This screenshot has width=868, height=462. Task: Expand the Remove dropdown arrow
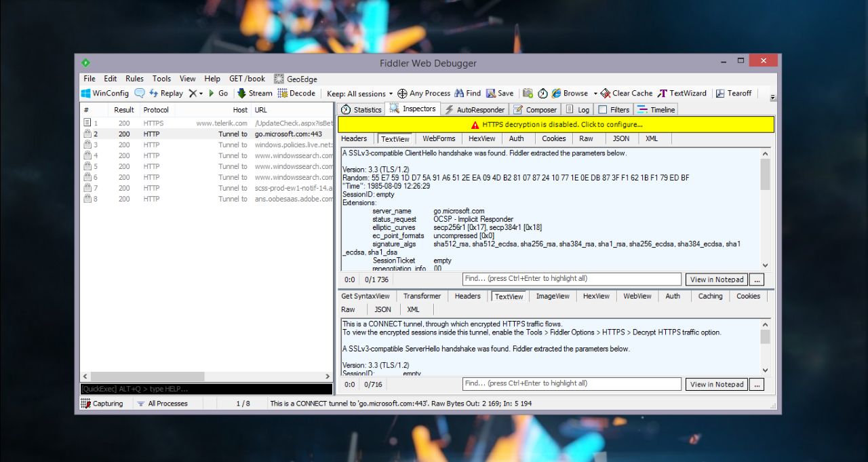tap(201, 94)
